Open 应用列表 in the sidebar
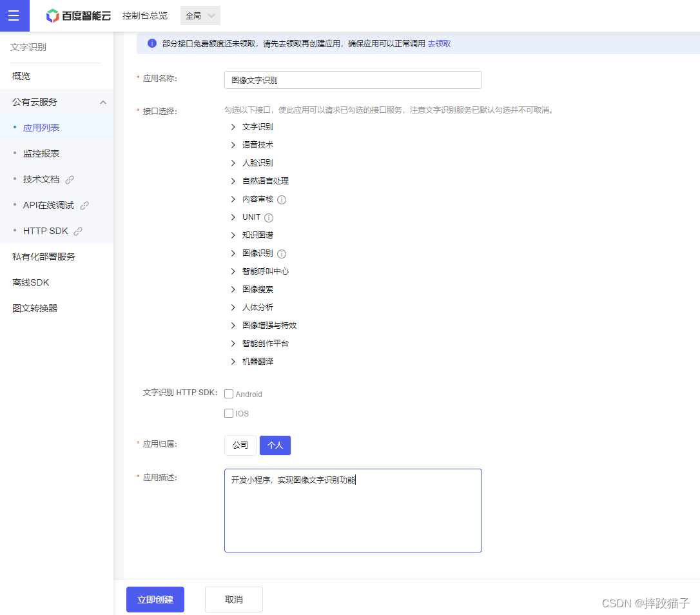The height and width of the screenshot is (615, 700). click(x=41, y=128)
